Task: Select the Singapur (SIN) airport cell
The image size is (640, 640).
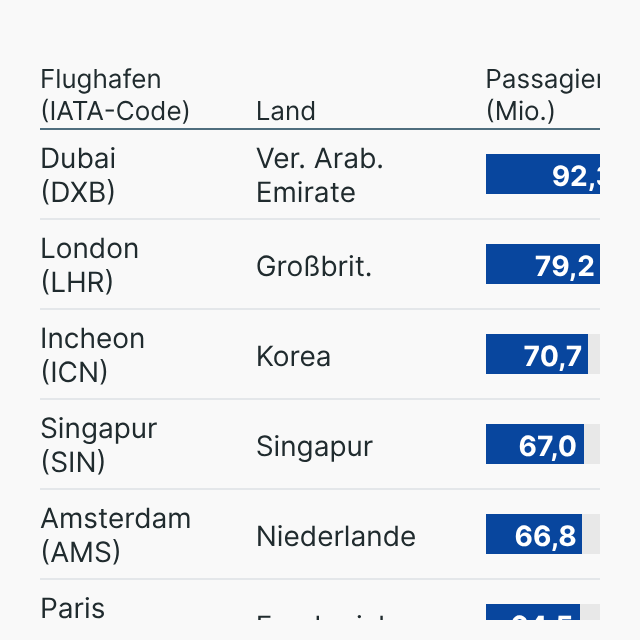Action: tap(98, 445)
